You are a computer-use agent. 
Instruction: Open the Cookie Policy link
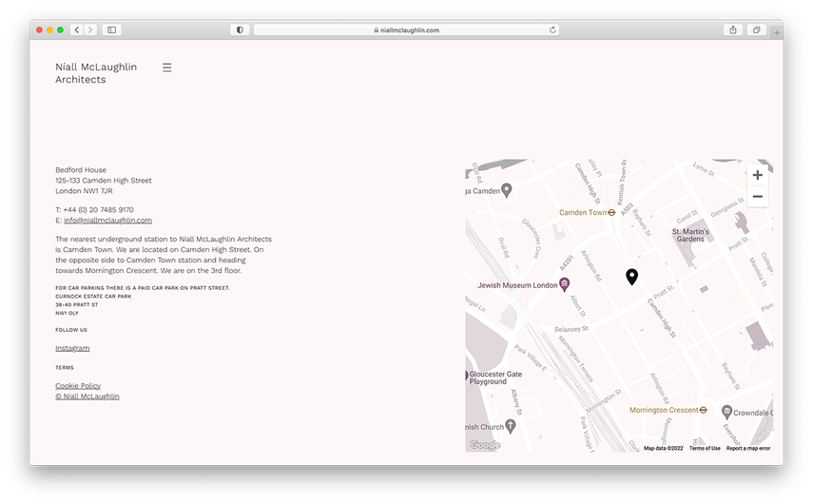(78, 385)
